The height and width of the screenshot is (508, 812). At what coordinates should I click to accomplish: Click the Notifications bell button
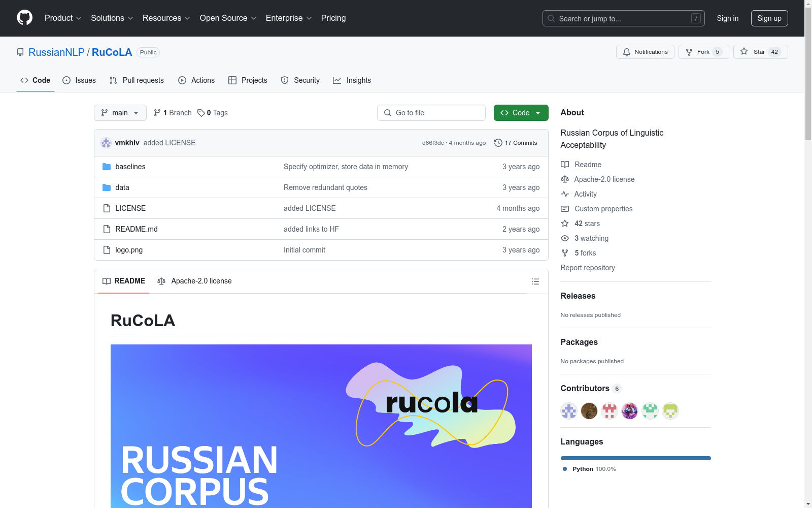[645, 52]
